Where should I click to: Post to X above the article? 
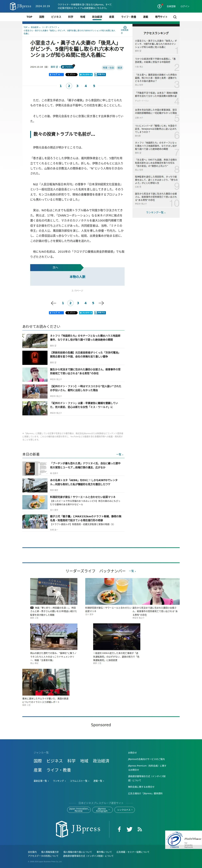pos(71,74)
